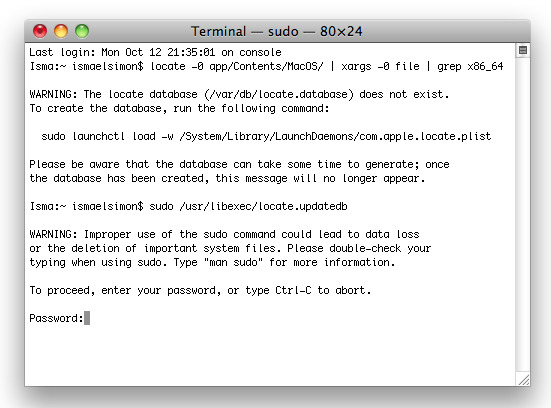Screen dimensions: 551x408
Task: Click the Password prompt cursor block
Action: click(87, 318)
